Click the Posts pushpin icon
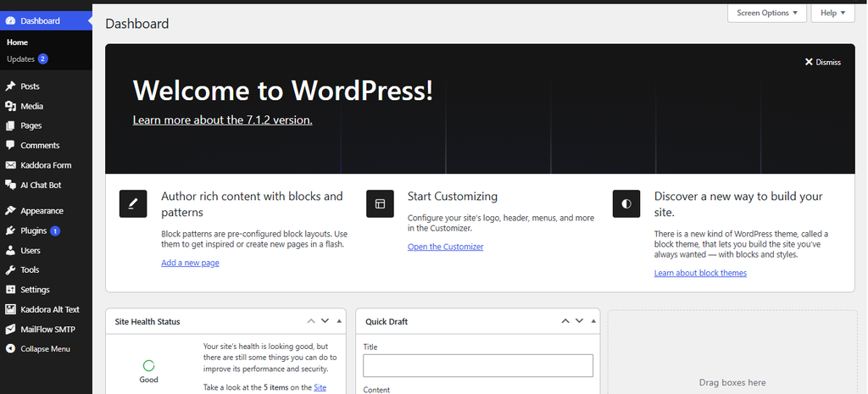 pos(10,86)
